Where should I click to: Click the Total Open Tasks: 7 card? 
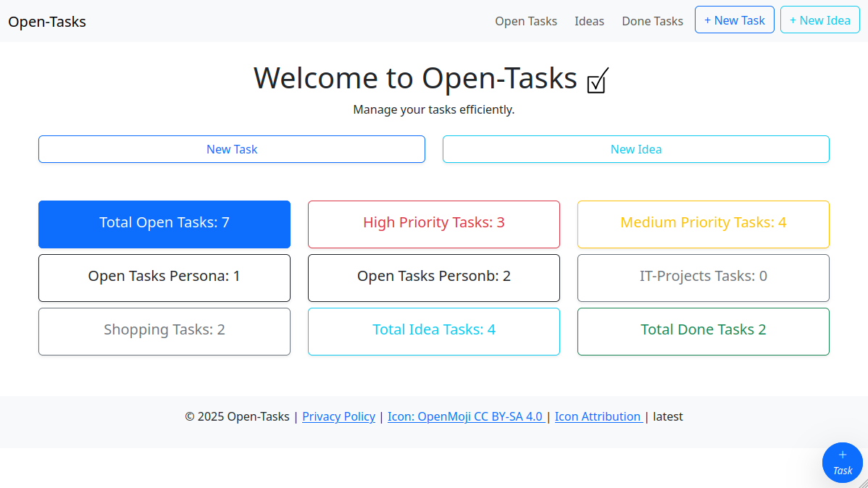point(164,222)
